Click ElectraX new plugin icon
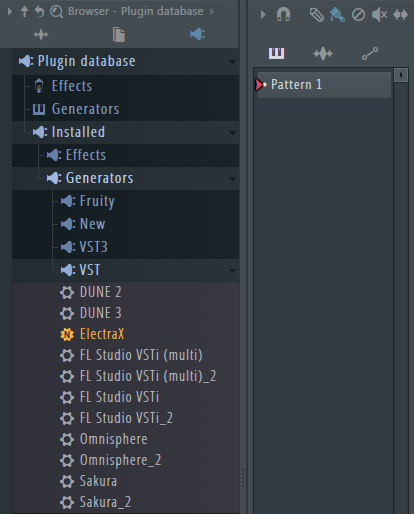The width and height of the screenshot is (414, 514). [67, 335]
